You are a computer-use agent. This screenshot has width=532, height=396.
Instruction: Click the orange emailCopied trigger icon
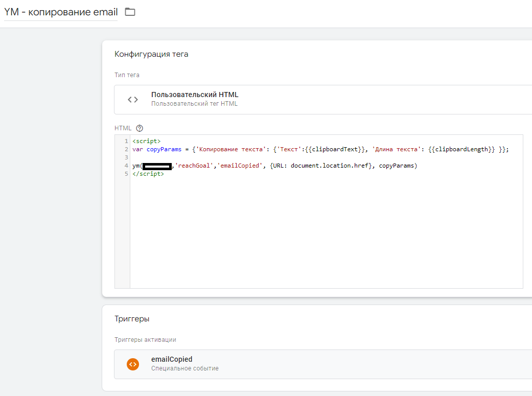pyautogui.click(x=133, y=364)
